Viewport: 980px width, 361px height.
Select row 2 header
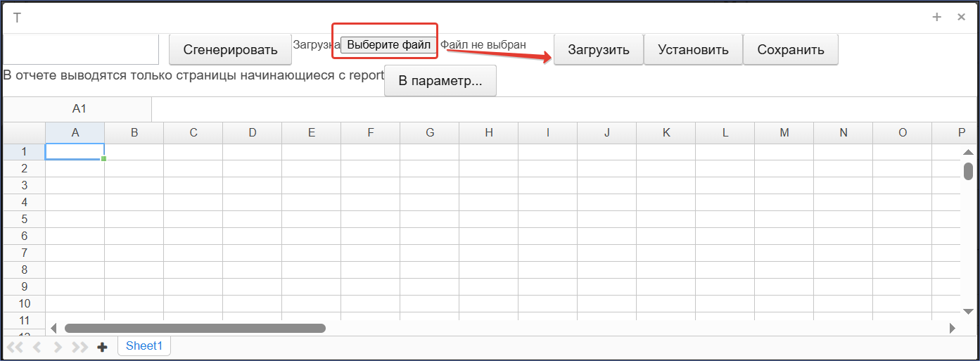(24, 168)
